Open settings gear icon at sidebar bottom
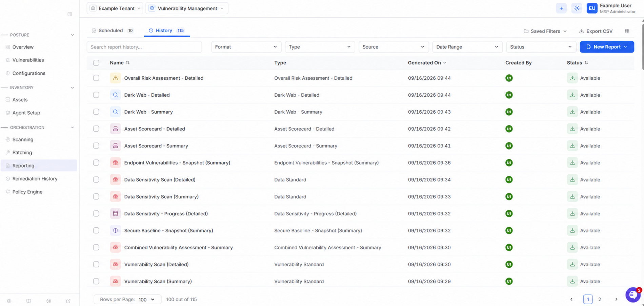This screenshot has width=644, height=306. 9,301
